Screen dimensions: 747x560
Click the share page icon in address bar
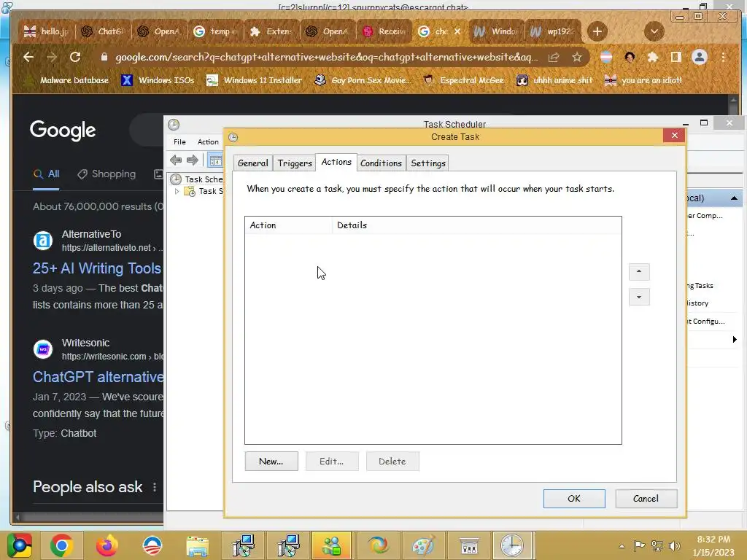click(x=554, y=58)
